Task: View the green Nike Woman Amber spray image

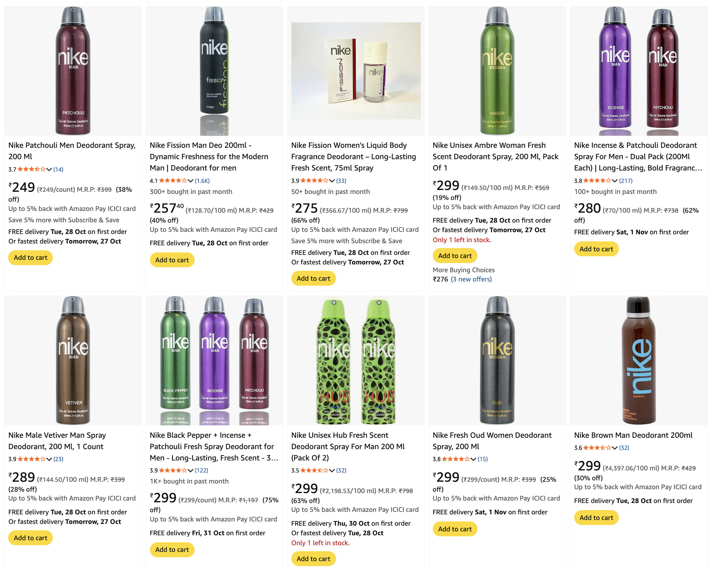Action: 497,71
